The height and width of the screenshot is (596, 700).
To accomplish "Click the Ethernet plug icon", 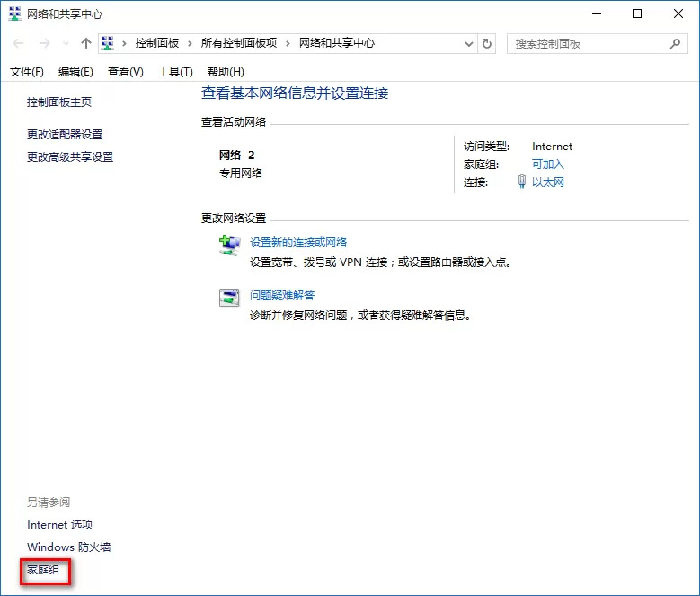I will coord(522,182).
